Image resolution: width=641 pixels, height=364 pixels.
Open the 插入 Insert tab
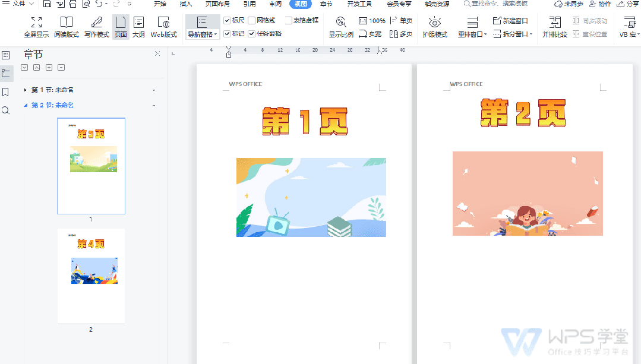click(185, 4)
